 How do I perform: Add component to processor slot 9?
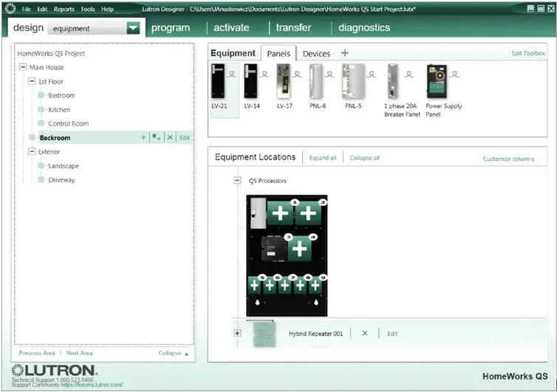pyautogui.click(x=315, y=286)
